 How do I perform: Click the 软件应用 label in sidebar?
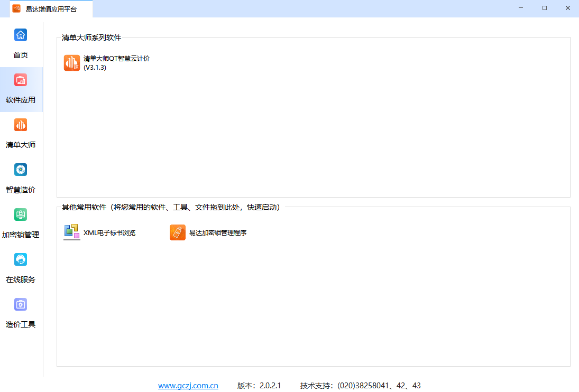click(21, 100)
